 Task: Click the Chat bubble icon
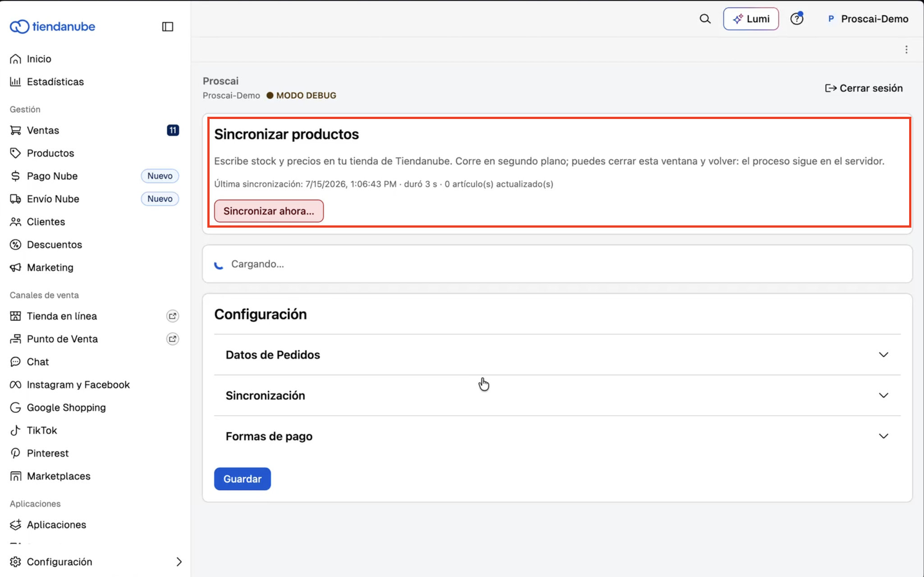(16, 362)
